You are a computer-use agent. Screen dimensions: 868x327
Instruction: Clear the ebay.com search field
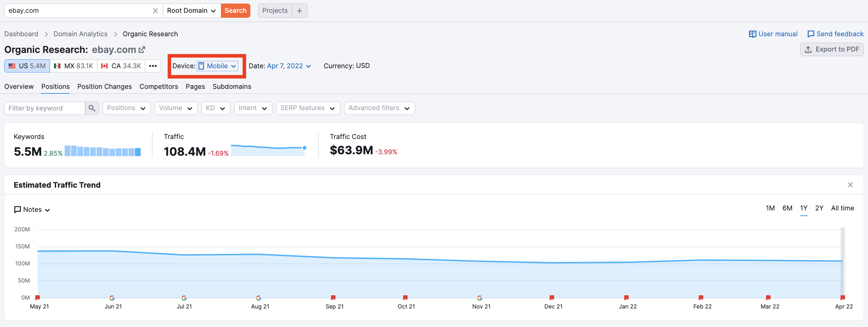(155, 11)
